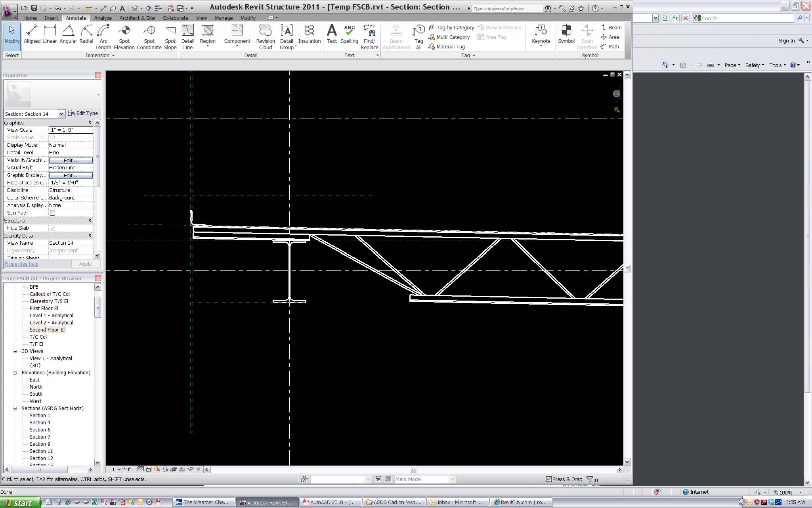Toggle the Press & Drag checkbox
This screenshot has height=508, width=812.
[549, 479]
